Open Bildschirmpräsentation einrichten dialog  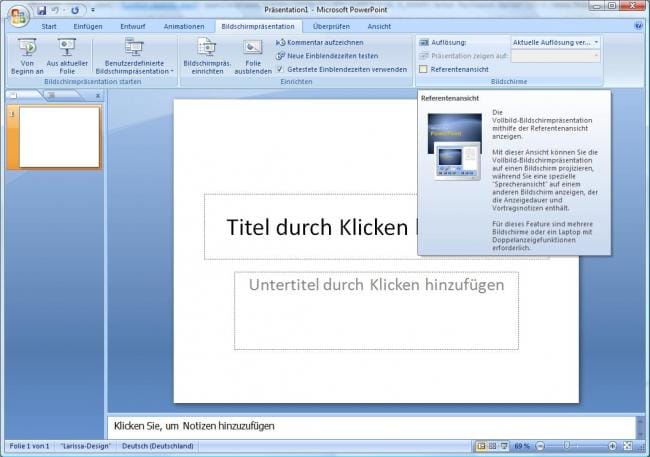pos(207,56)
